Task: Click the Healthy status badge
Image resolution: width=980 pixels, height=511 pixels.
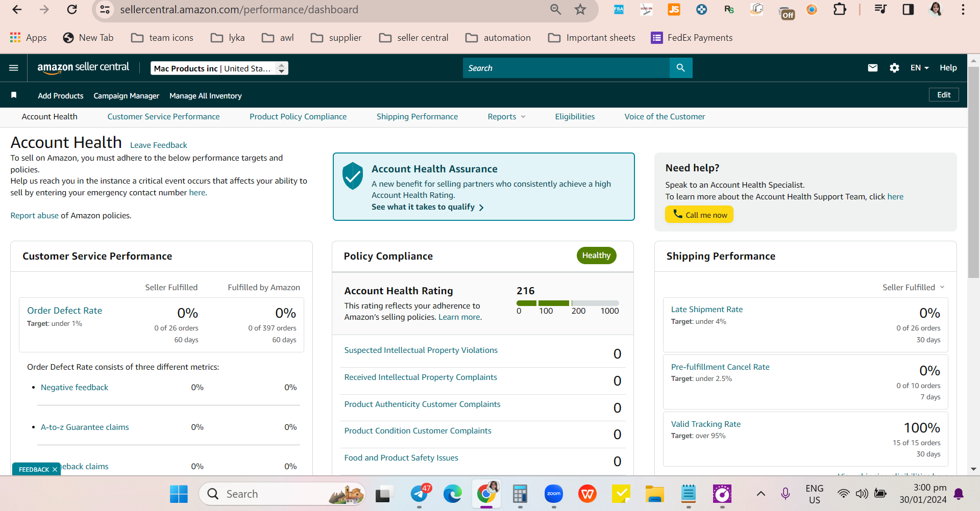Action: (596, 256)
